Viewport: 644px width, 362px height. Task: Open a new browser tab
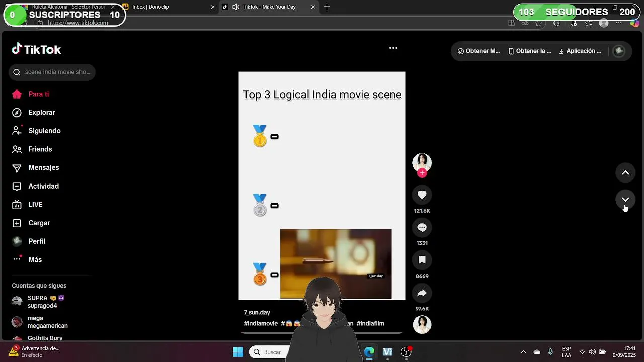point(327,7)
